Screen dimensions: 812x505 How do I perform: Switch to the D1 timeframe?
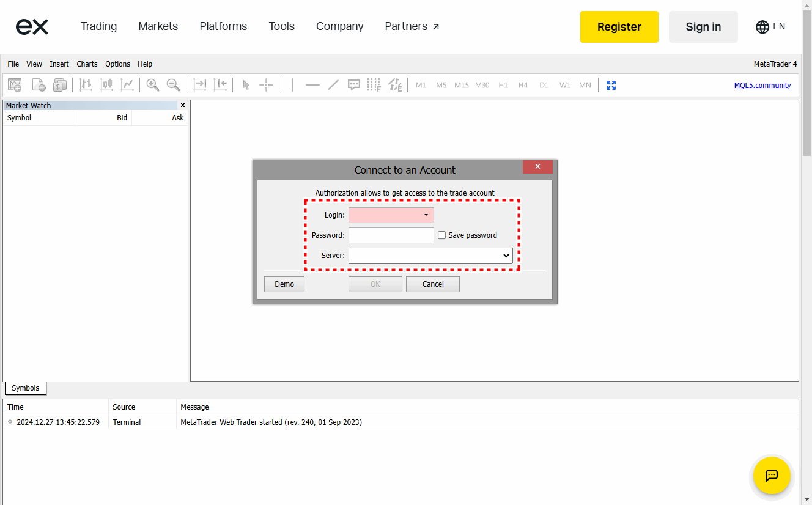[x=544, y=85]
